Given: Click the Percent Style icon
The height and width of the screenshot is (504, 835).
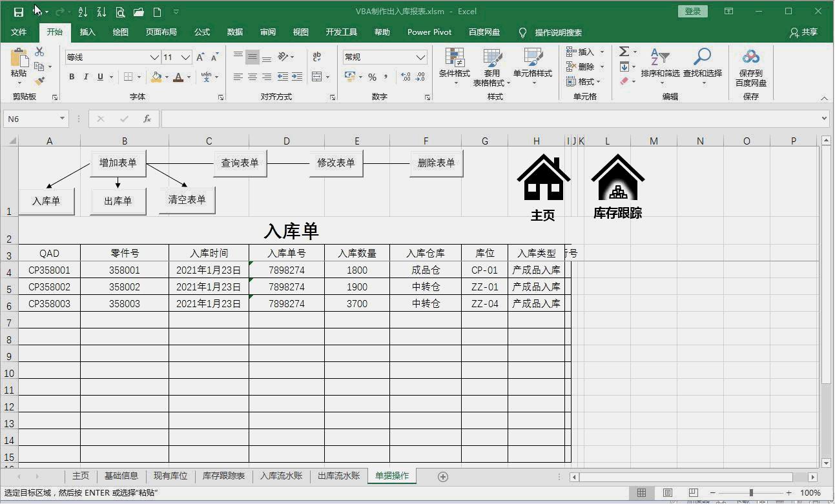Looking at the screenshot, I should (x=373, y=77).
